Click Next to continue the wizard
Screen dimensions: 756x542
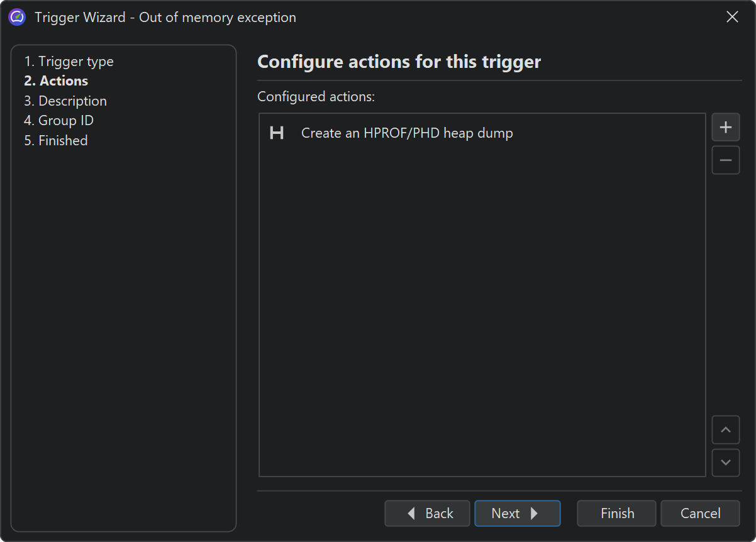[517, 514]
